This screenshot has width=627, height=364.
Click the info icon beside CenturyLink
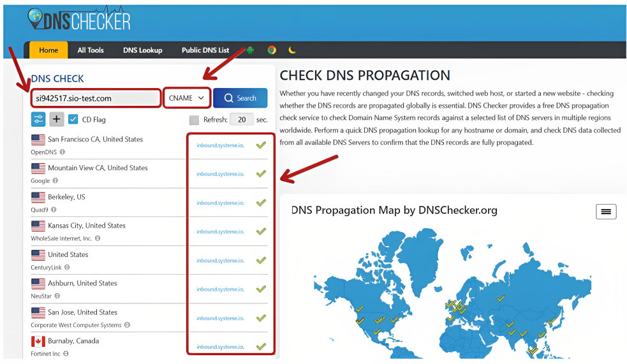[x=67, y=267]
